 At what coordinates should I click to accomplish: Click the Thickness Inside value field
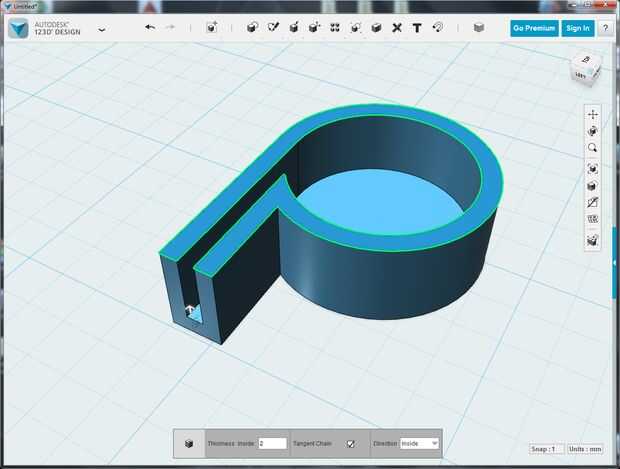pyautogui.click(x=272, y=443)
